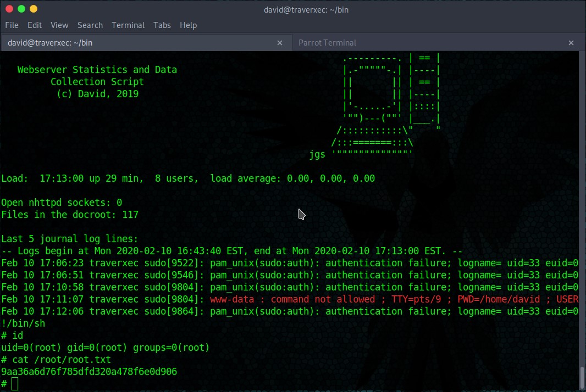Switch to the Parrot Terminal tab
This screenshot has height=392, width=586.
[327, 43]
